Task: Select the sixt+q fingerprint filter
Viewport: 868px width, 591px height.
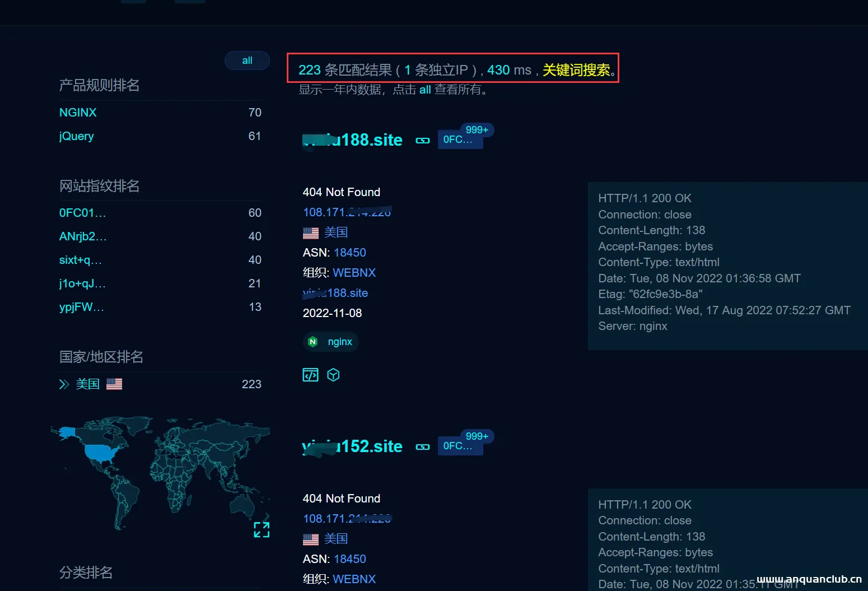Action: click(x=80, y=260)
